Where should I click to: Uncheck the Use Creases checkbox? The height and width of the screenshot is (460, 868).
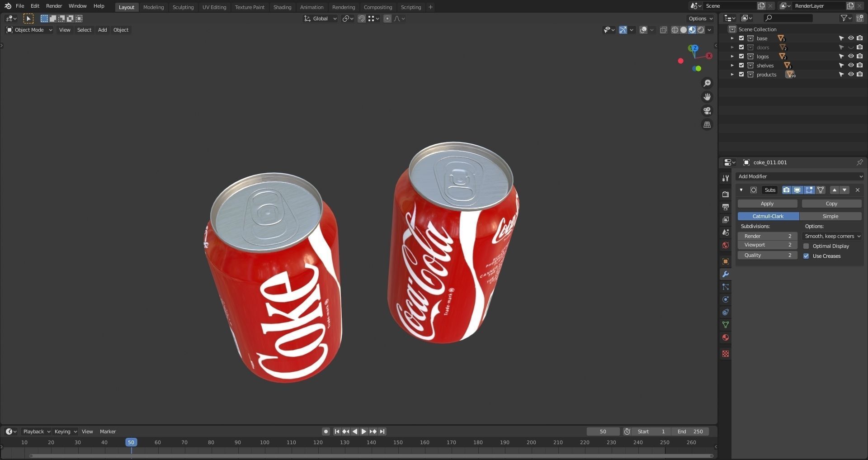(806, 256)
